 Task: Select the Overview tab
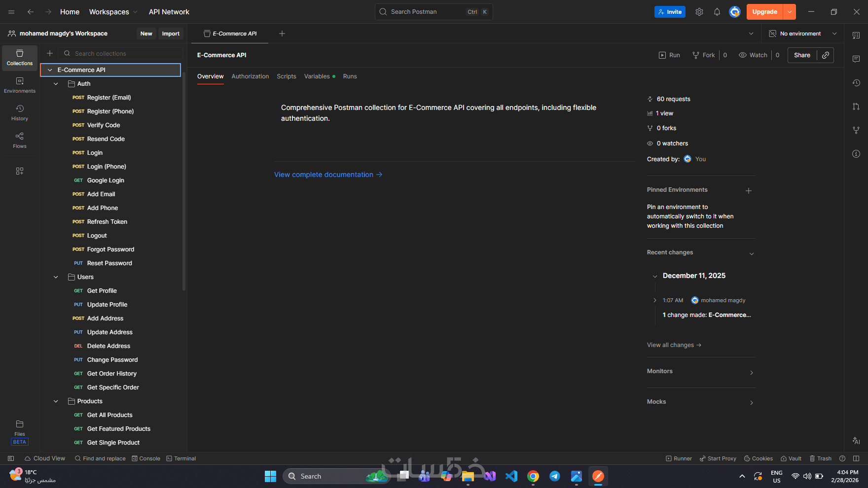click(x=211, y=76)
